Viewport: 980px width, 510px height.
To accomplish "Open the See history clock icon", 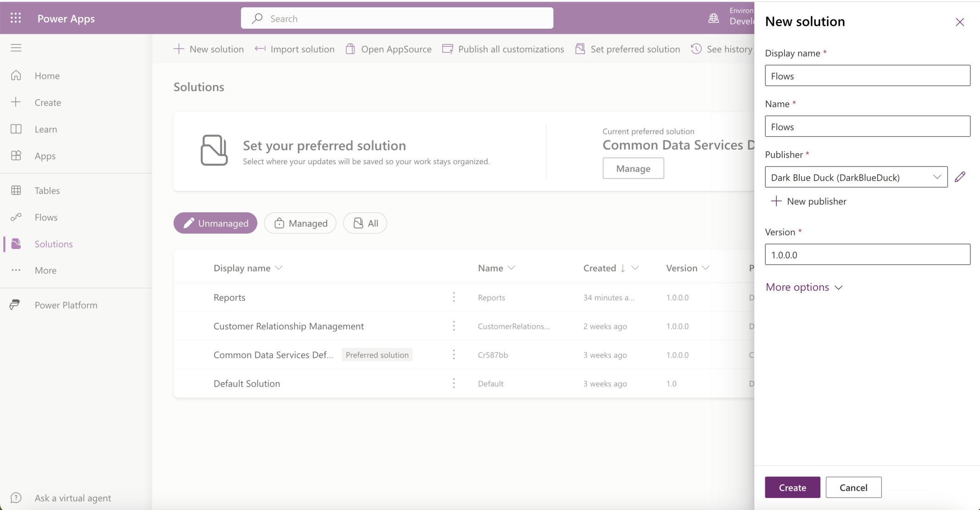I will click(696, 49).
